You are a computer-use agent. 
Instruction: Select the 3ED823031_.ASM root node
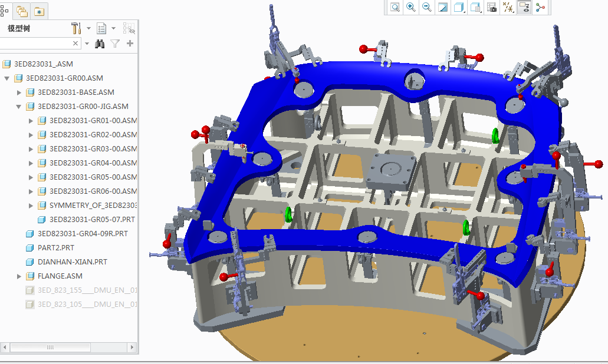pos(44,64)
